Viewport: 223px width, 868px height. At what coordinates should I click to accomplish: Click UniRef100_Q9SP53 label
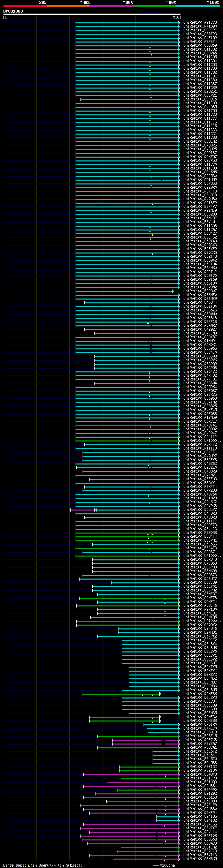[x=200, y=160]
